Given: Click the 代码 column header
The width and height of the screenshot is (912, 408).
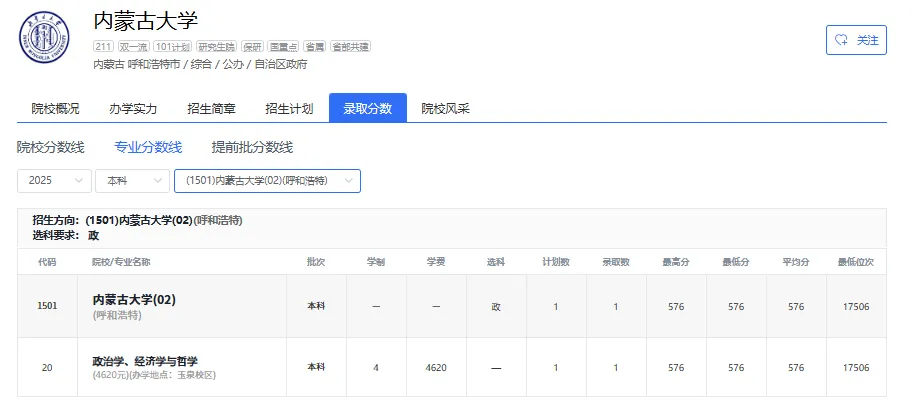Looking at the screenshot, I should pyautogui.click(x=47, y=262).
